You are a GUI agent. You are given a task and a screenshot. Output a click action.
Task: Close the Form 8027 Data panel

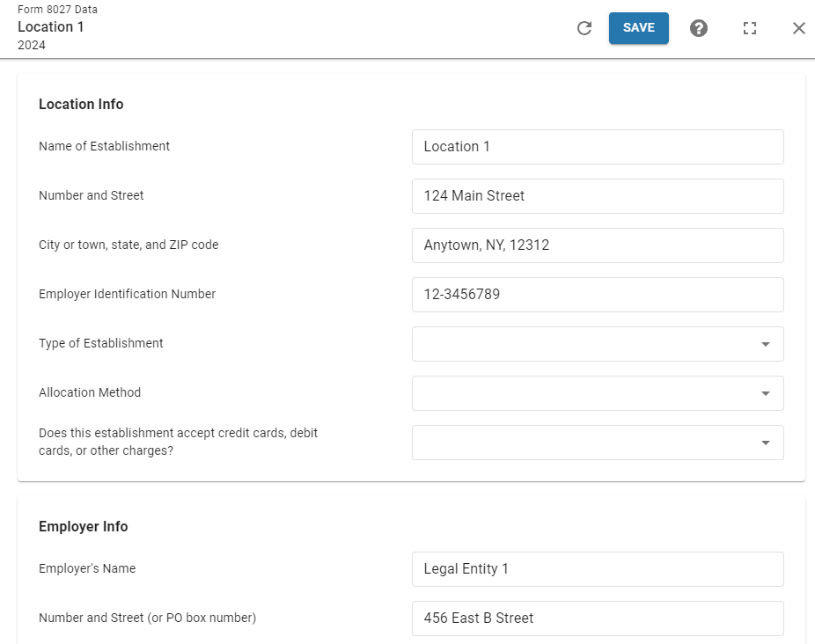pyautogui.click(x=799, y=28)
